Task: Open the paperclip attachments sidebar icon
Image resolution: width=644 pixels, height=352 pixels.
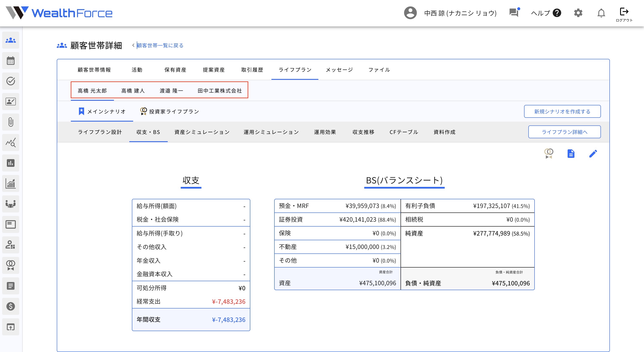Action: click(x=11, y=122)
